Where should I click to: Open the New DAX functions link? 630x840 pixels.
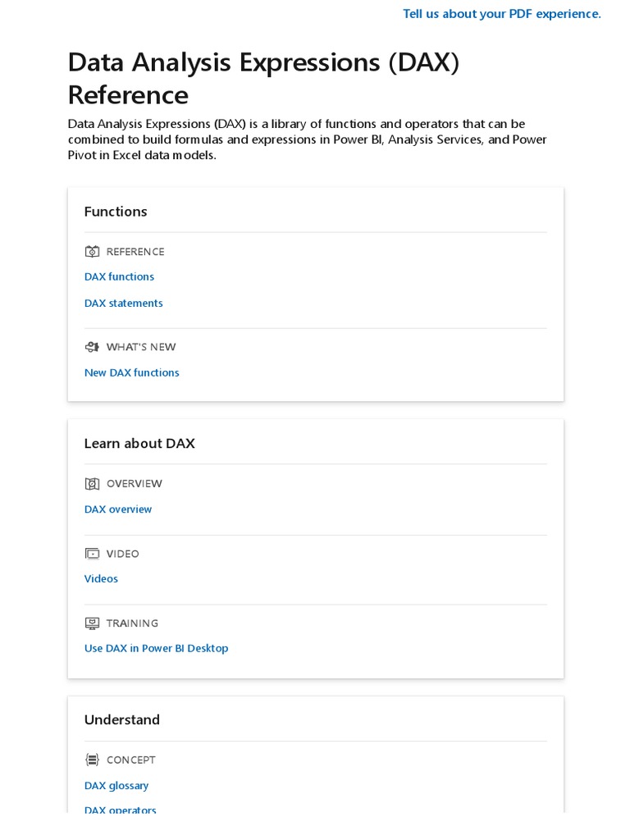click(x=131, y=372)
